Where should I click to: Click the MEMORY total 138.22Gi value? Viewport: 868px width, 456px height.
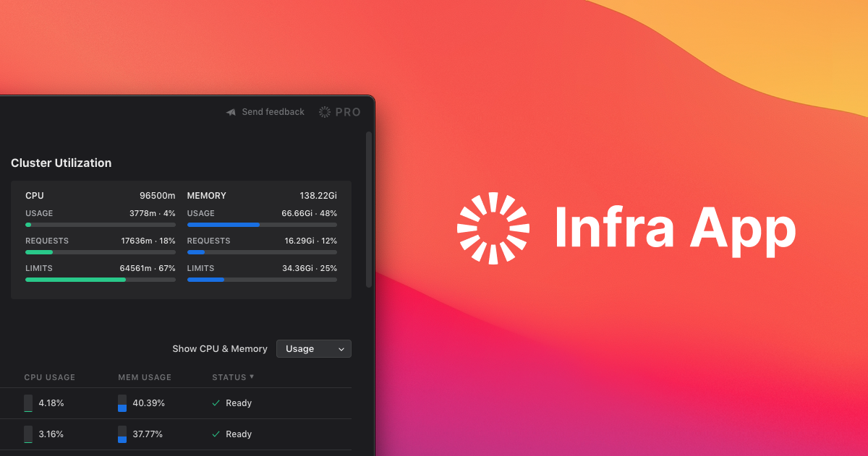pos(318,196)
